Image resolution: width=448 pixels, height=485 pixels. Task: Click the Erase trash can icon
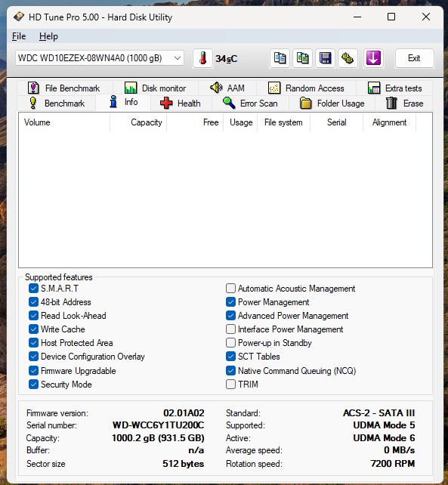coord(391,103)
